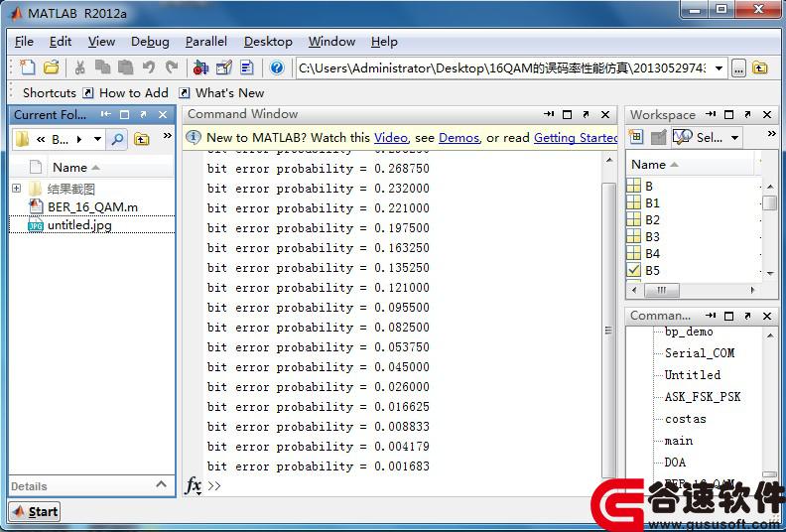
Task: Undo last action in toolbar
Action: pos(149,67)
